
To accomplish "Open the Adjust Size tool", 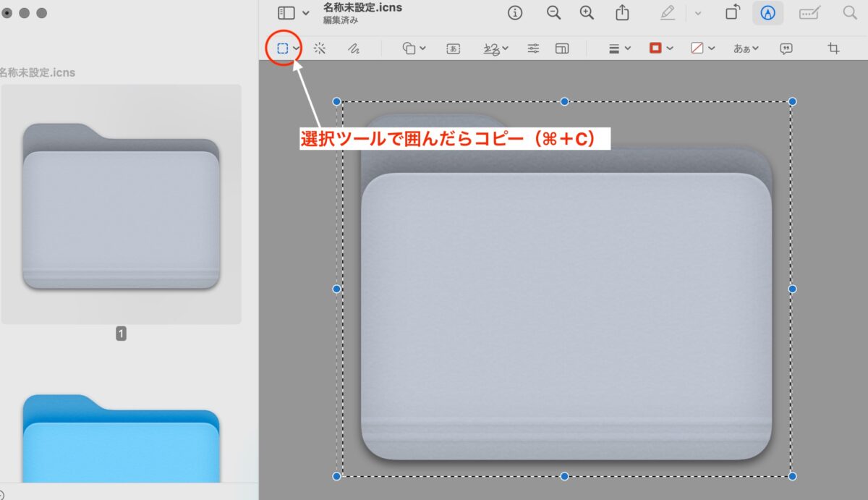I will [x=562, y=48].
